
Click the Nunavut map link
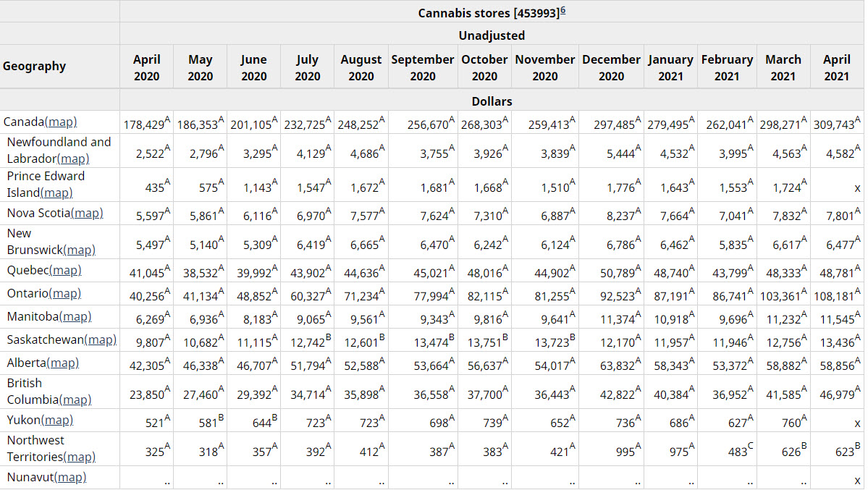pos(70,477)
